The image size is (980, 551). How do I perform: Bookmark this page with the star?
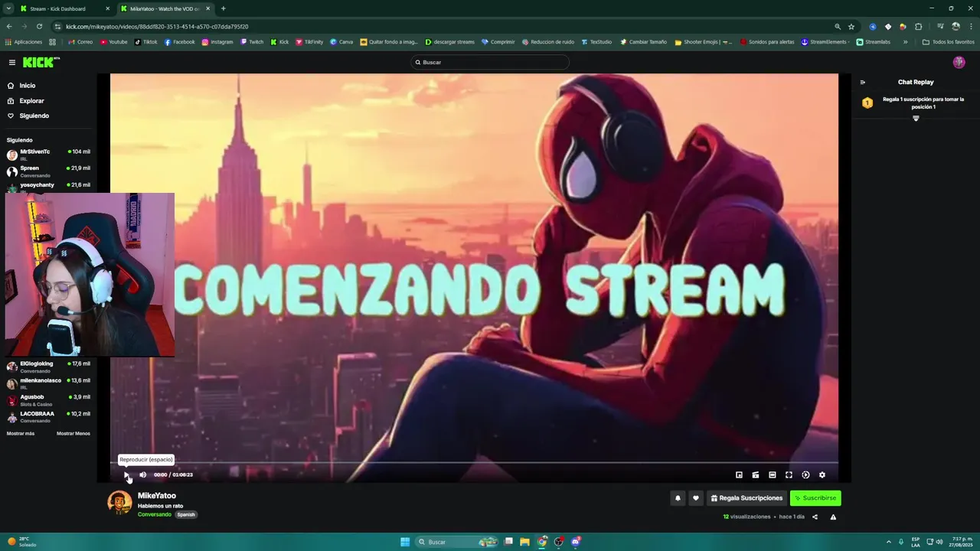tap(851, 26)
